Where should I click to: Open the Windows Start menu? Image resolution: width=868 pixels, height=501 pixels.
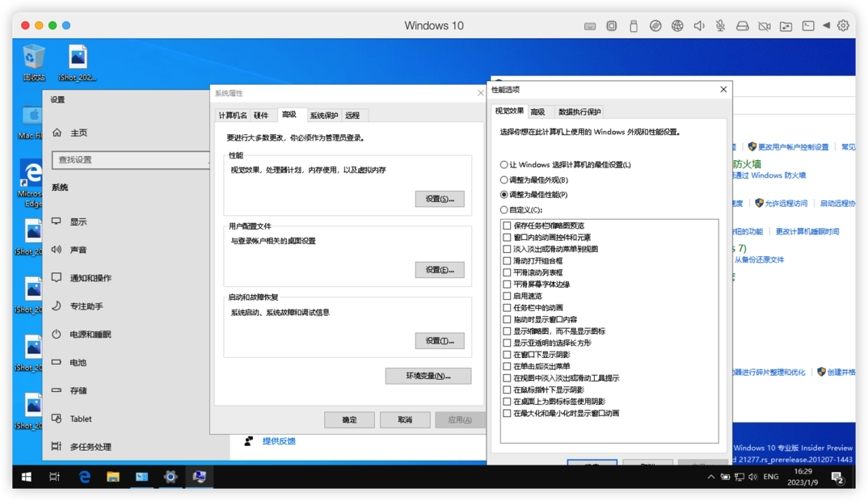click(x=27, y=476)
